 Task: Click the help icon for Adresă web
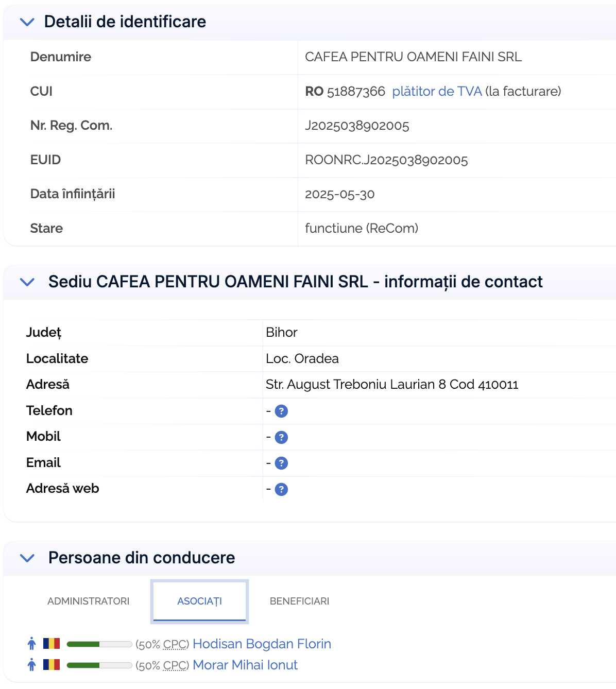coord(281,489)
